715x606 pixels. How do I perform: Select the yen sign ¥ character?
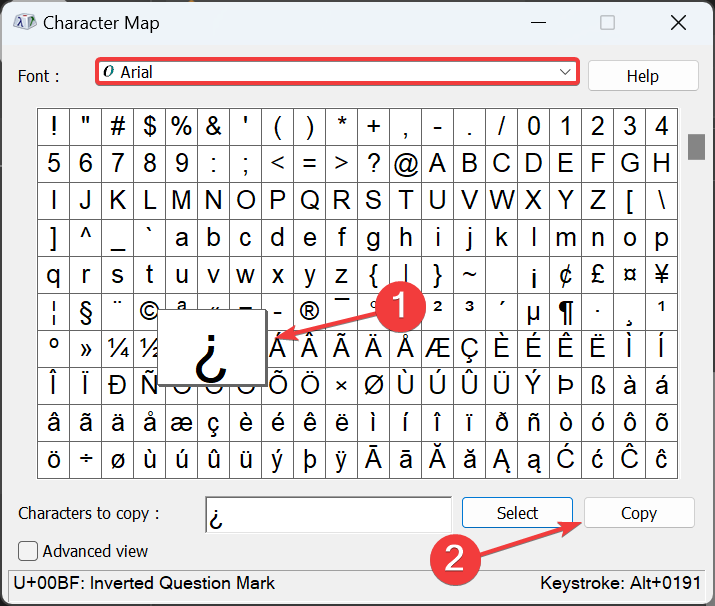(x=662, y=275)
